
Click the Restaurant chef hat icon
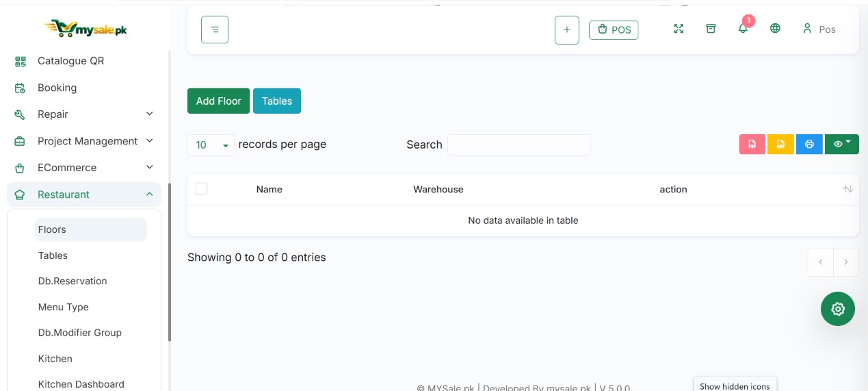click(x=21, y=194)
